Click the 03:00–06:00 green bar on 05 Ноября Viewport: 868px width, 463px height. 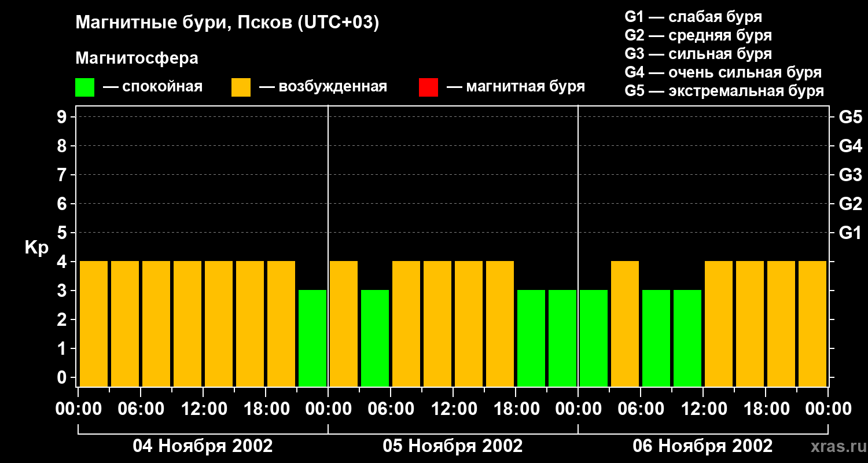point(375,338)
